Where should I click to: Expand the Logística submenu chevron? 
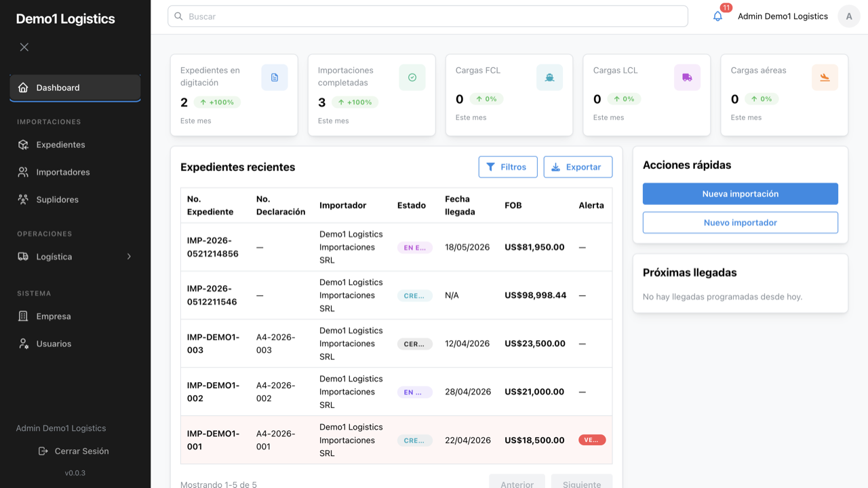pyautogui.click(x=129, y=257)
